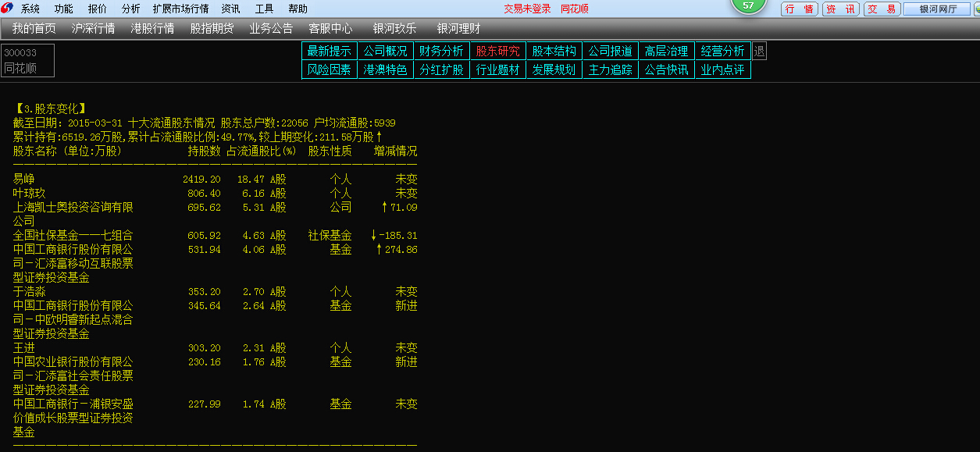Switch to the 经营分析 tab

click(723, 51)
